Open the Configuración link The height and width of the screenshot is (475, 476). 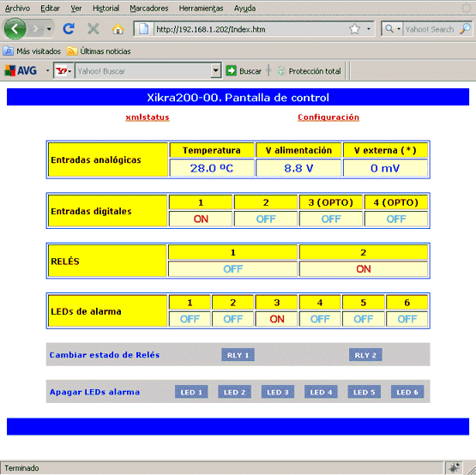point(328,117)
